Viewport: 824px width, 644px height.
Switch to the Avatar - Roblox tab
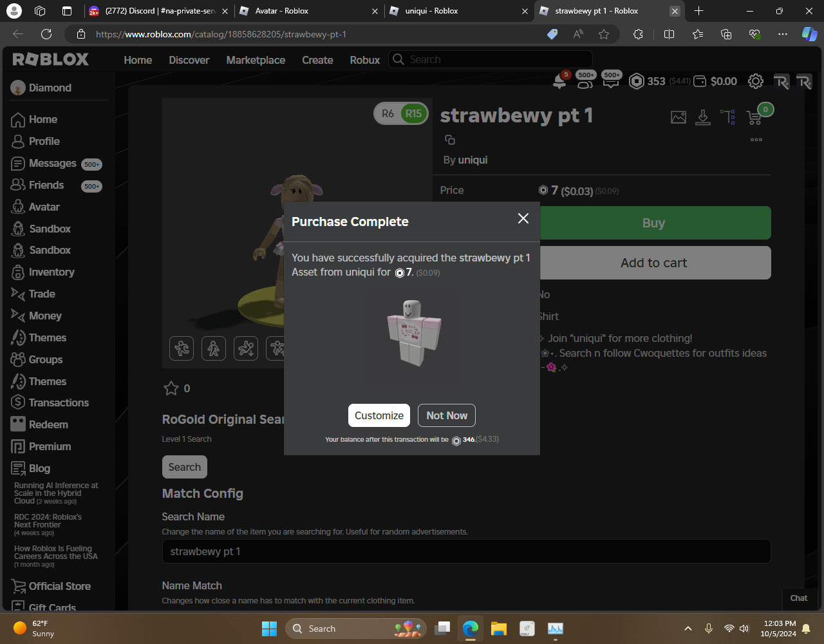(x=308, y=11)
